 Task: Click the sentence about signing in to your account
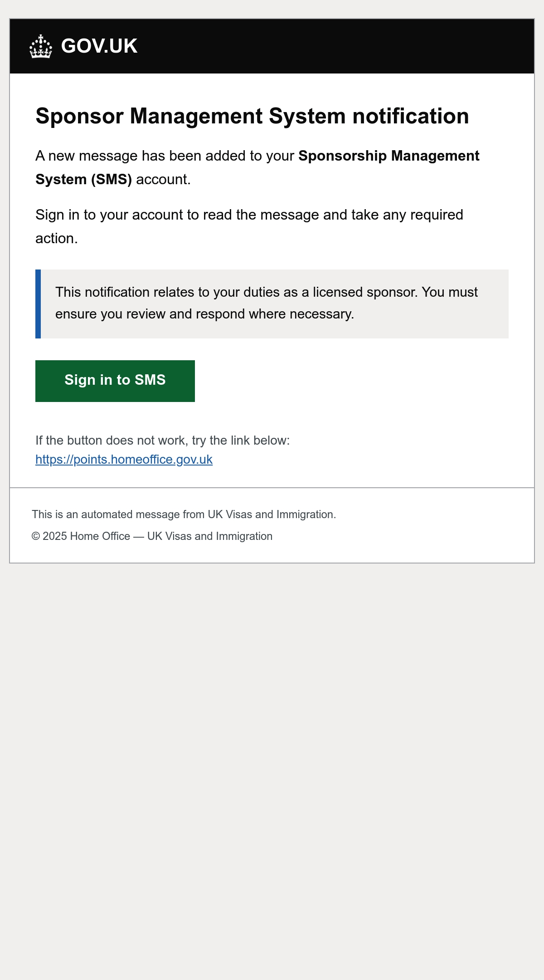click(249, 226)
